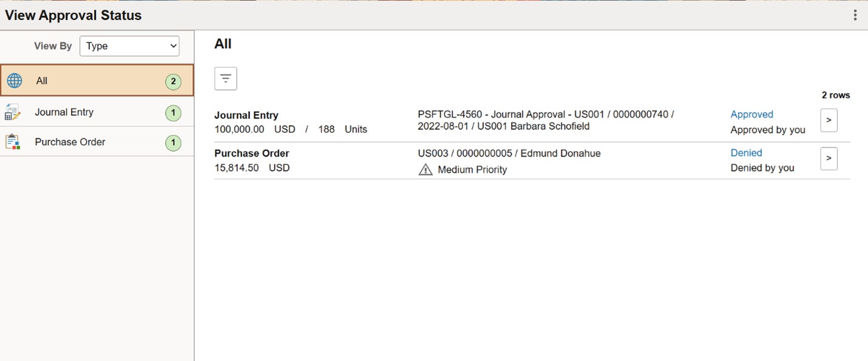
Task: Expand the Journal Entry row details arrow
Action: pyautogui.click(x=829, y=120)
